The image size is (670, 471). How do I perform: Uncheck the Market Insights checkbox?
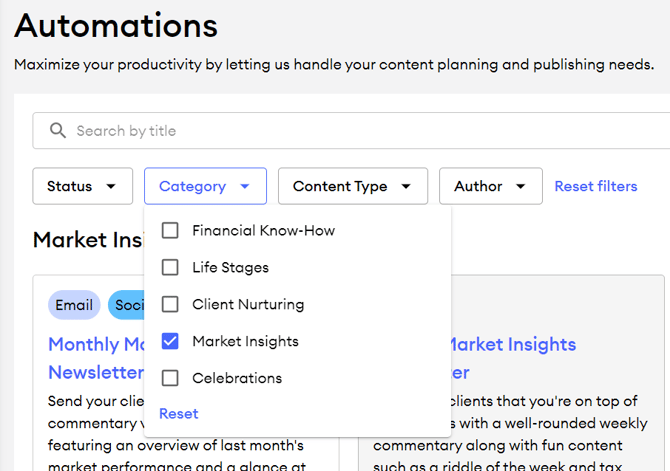[170, 341]
